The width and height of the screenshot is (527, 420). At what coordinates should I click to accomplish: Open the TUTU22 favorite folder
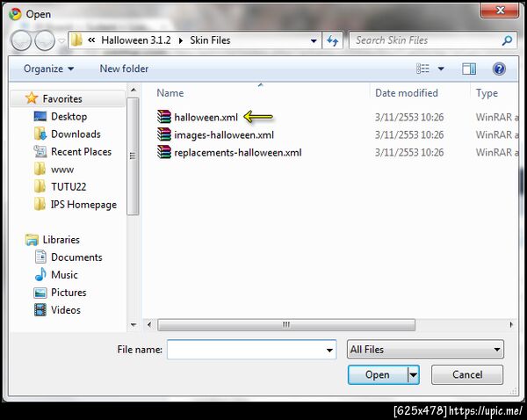(69, 186)
